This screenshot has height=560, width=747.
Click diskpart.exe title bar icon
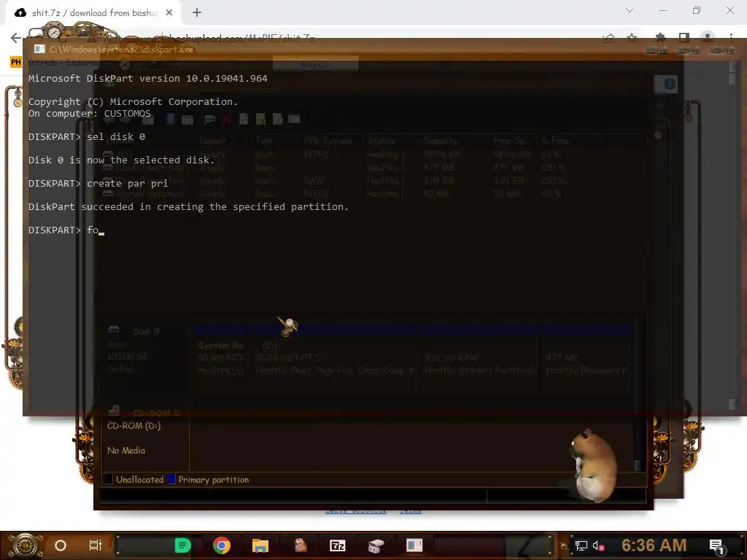(39, 49)
